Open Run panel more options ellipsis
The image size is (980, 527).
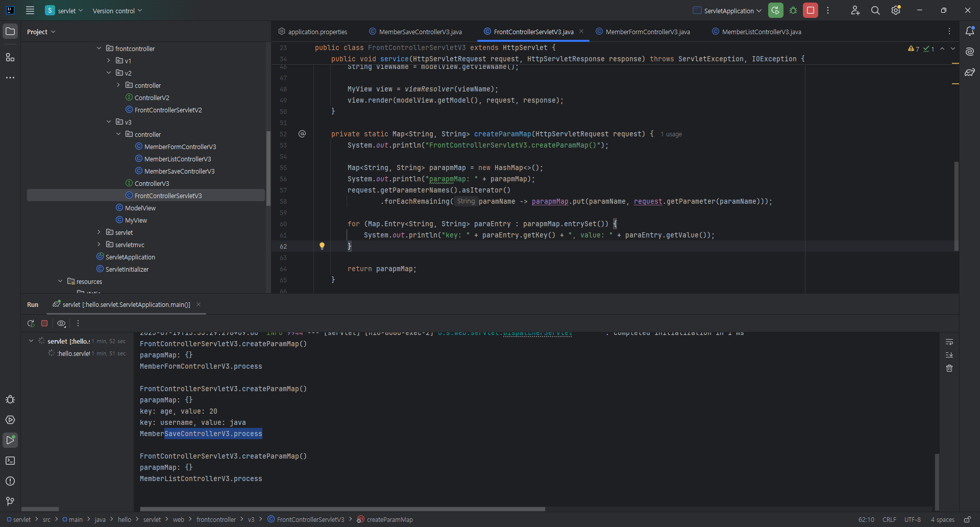click(x=78, y=323)
